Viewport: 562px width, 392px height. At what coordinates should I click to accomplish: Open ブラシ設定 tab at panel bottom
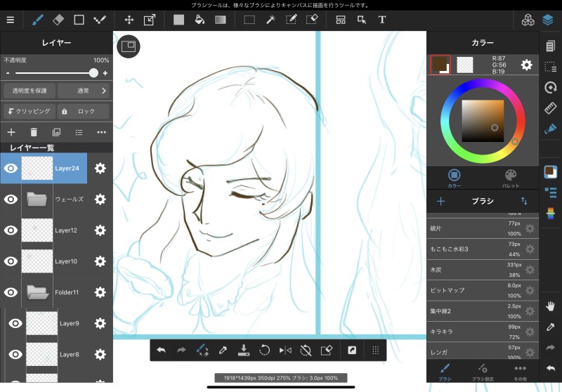click(x=483, y=372)
